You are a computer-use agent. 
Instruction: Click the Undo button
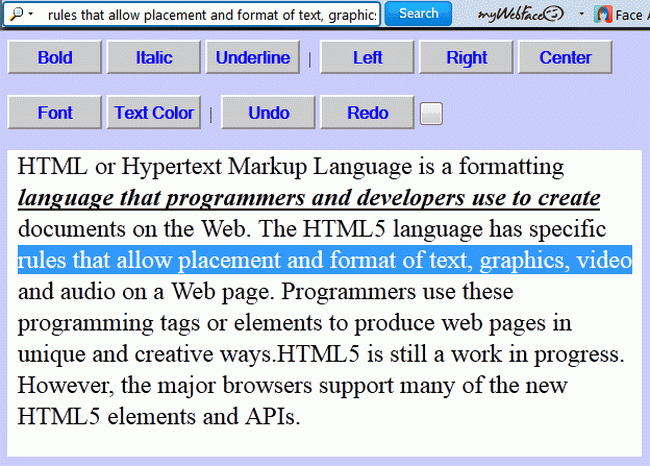click(x=269, y=112)
